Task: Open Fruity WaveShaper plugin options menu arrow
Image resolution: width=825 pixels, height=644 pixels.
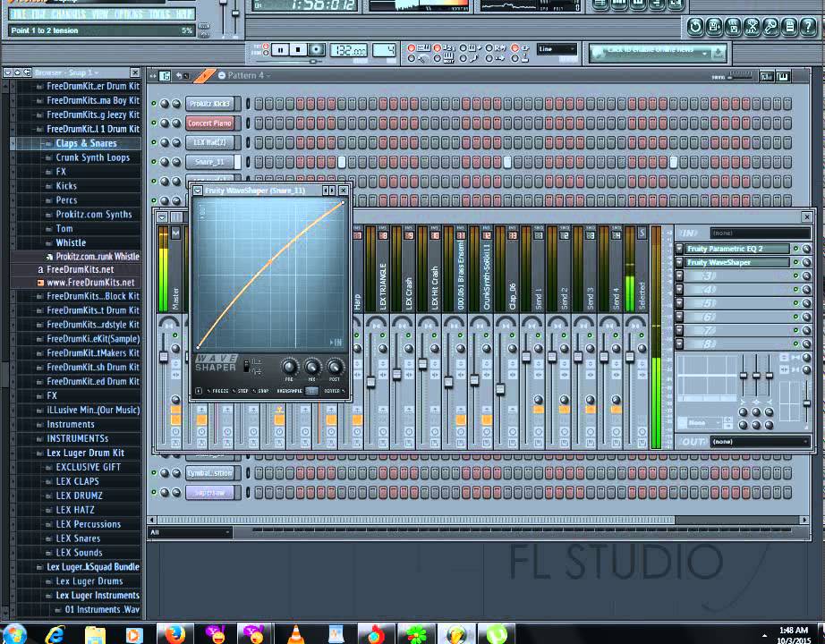Action: coord(198,191)
